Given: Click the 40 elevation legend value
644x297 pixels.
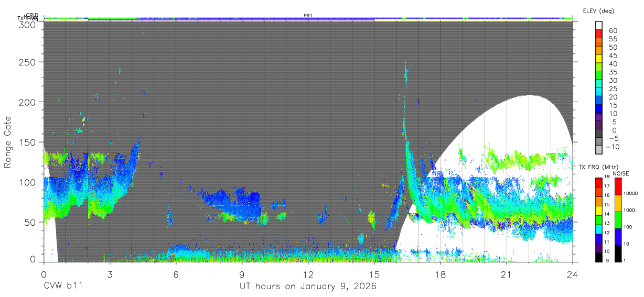Looking at the screenshot, I should (x=613, y=64).
